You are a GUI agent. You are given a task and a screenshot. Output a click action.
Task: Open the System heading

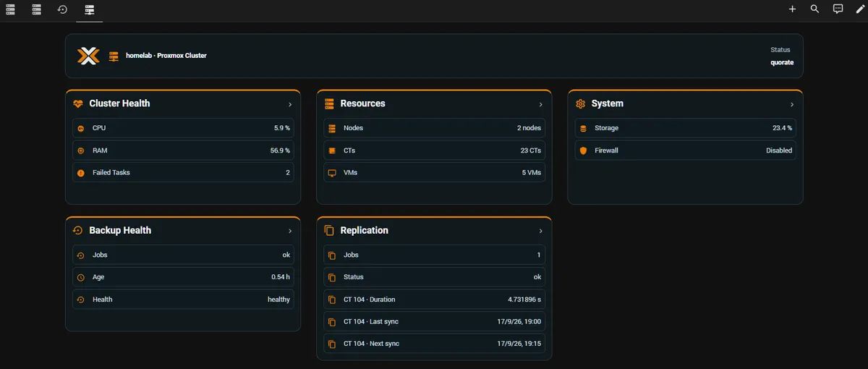(608, 103)
